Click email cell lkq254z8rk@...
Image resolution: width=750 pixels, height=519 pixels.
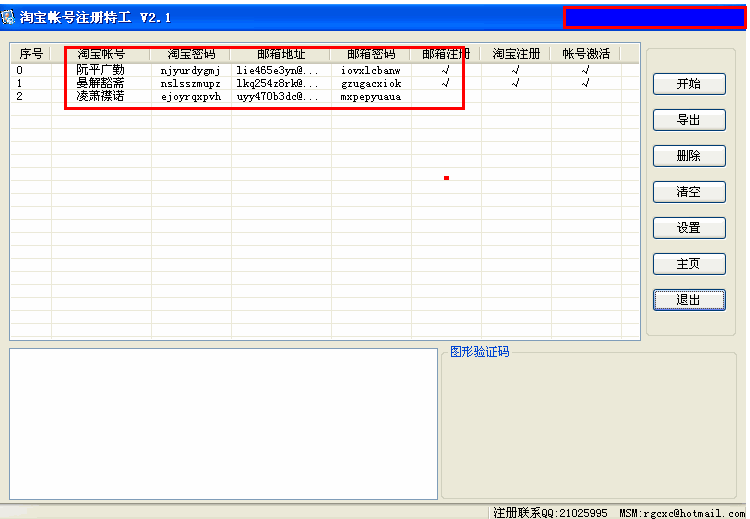tap(277, 83)
